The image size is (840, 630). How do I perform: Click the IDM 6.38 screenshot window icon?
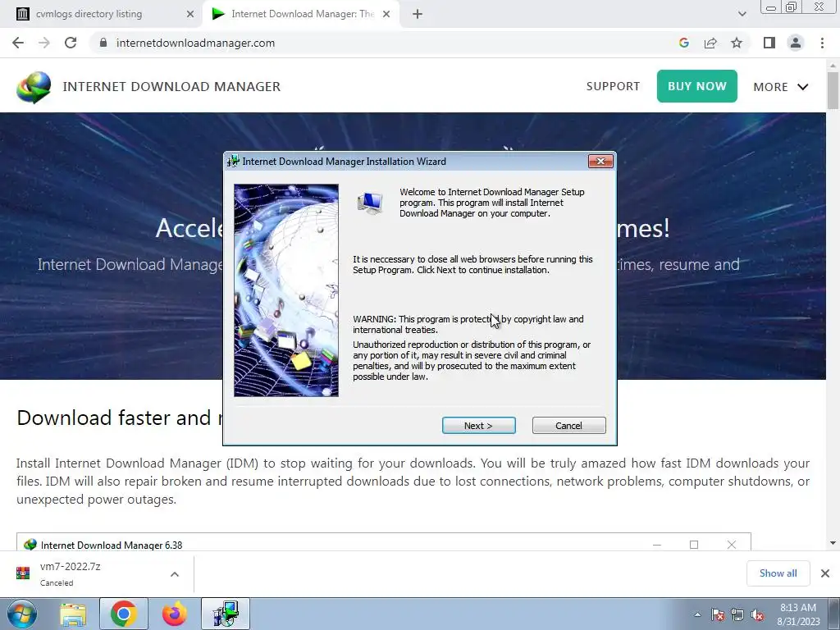[x=30, y=545]
